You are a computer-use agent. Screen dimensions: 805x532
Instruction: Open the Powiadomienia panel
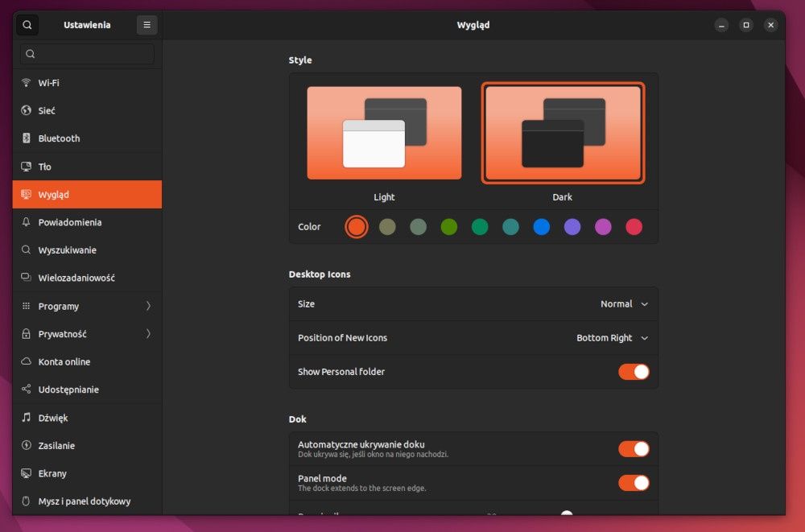click(87, 222)
